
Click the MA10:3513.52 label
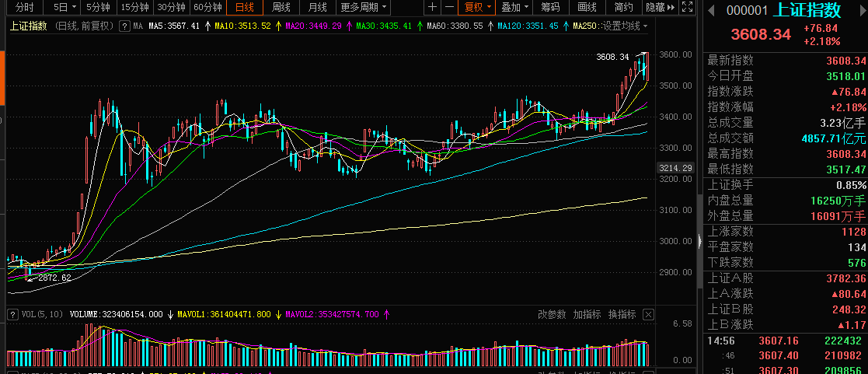pos(243,26)
